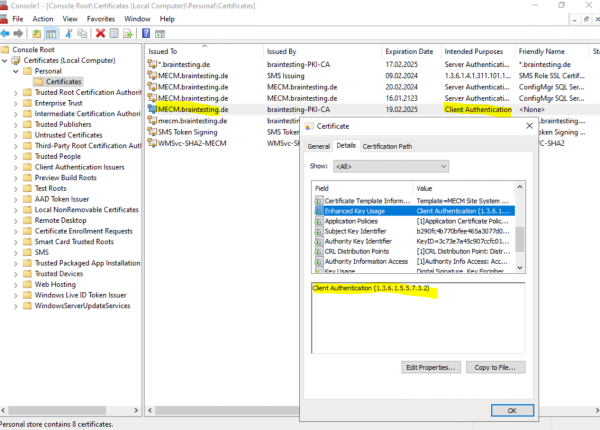Click the Certificates (Local Computer) node icon
The height and width of the screenshot is (430, 600).
point(16,60)
